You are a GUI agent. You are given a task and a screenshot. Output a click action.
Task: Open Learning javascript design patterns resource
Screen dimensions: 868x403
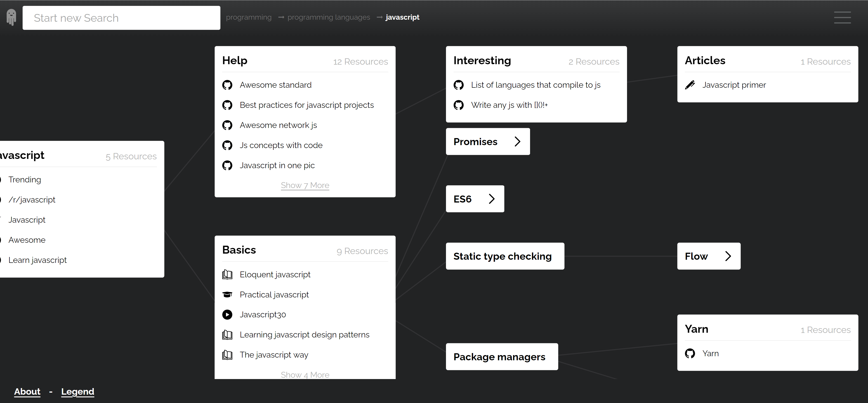(304, 335)
